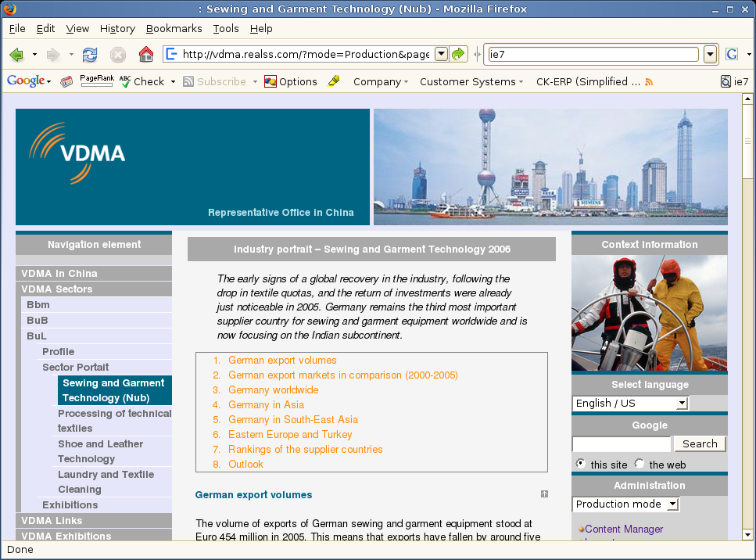Open the Production mode dropdown
The width and height of the screenshot is (756, 560).
pyautogui.click(x=625, y=504)
